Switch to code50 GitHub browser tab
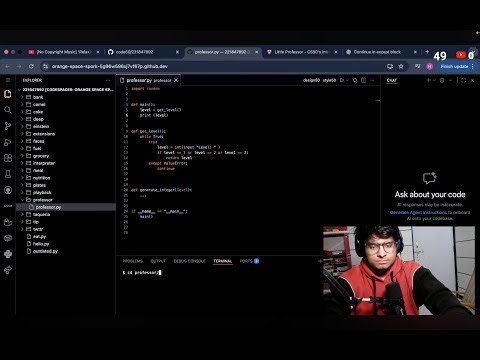This screenshot has height=360, width=480. click(x=143, y=52)
